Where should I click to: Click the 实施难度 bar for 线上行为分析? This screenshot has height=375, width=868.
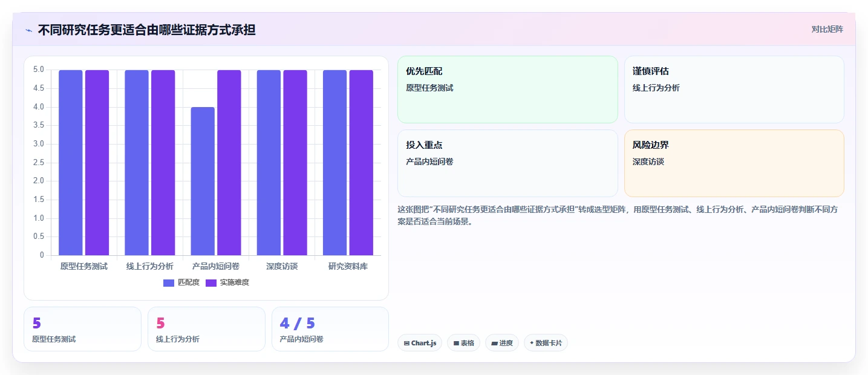163,163
